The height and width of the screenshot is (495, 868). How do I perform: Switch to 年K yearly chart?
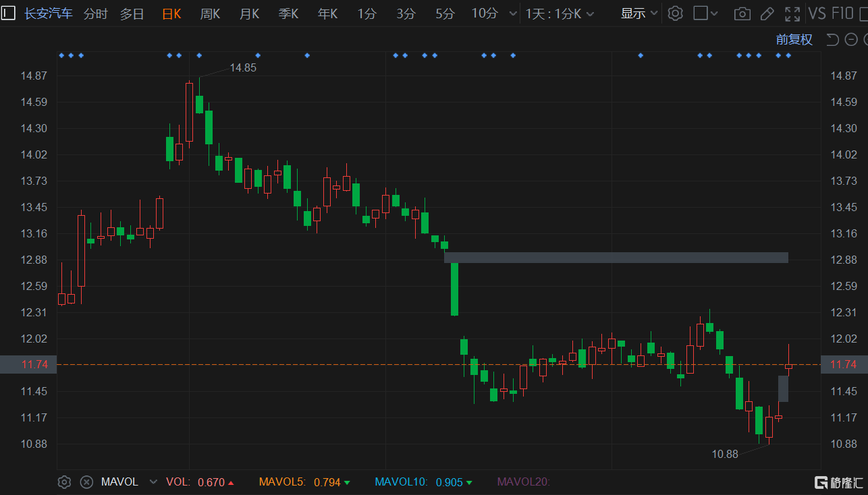(327, 13)
